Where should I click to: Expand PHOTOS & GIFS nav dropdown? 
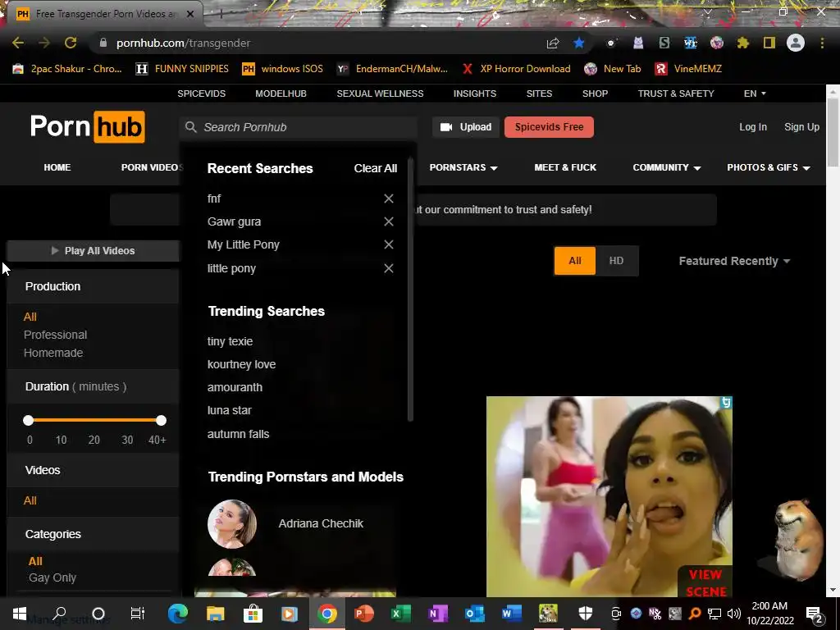click(x=768, y=167)
